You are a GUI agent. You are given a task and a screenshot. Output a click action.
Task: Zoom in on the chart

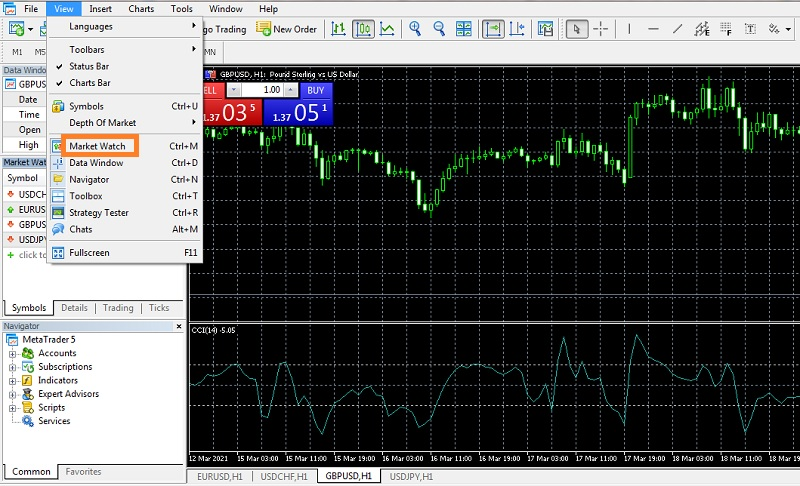point(415,29)
